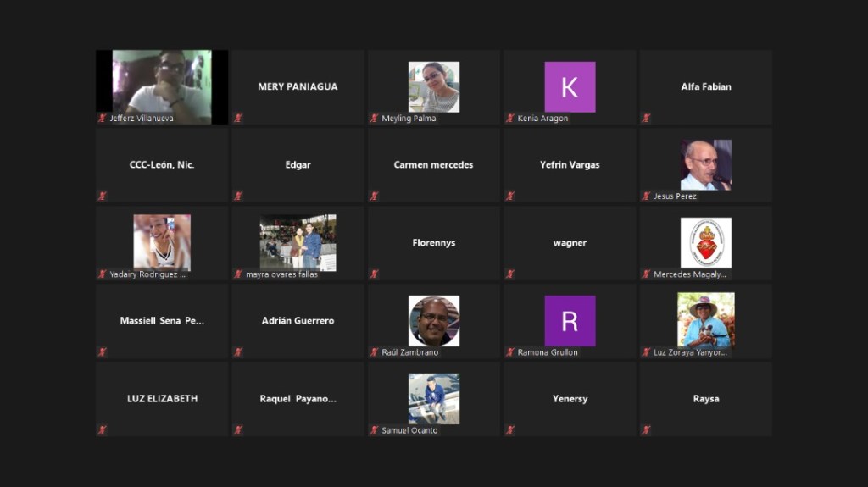Click muted mic icon on wagner tile
Image resolution: width=868 pixels, height=487 pixels.
pyautogui.click(x=510, y=274)
